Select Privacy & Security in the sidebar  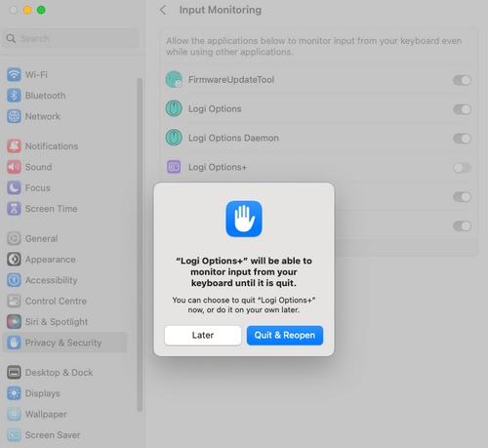point(64,343)
